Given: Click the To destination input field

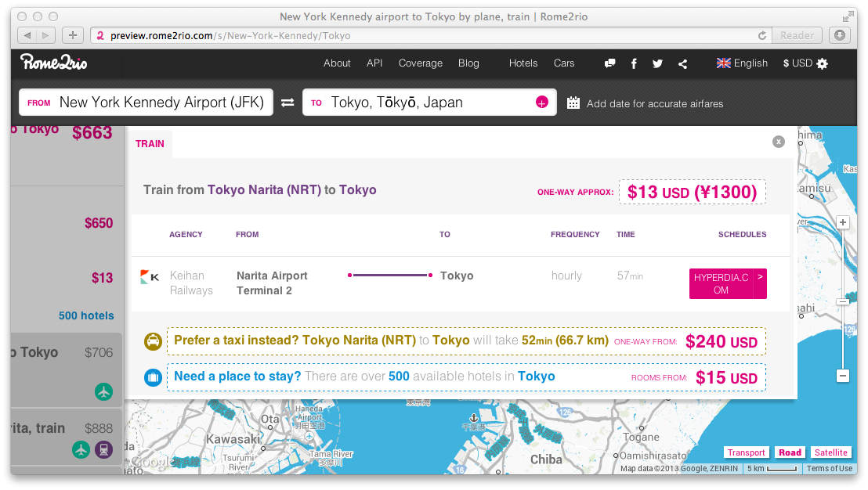Looking at the screenshot, I should [429, 103].
